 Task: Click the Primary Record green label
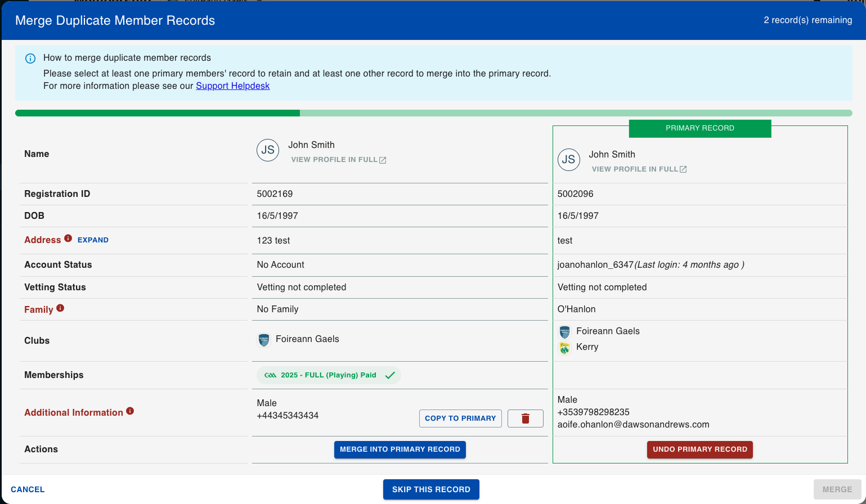(x=700, y=128)
